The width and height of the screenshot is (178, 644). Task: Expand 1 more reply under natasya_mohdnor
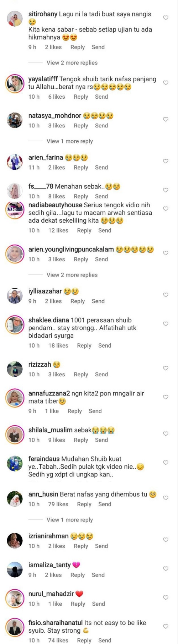point(70,141)
